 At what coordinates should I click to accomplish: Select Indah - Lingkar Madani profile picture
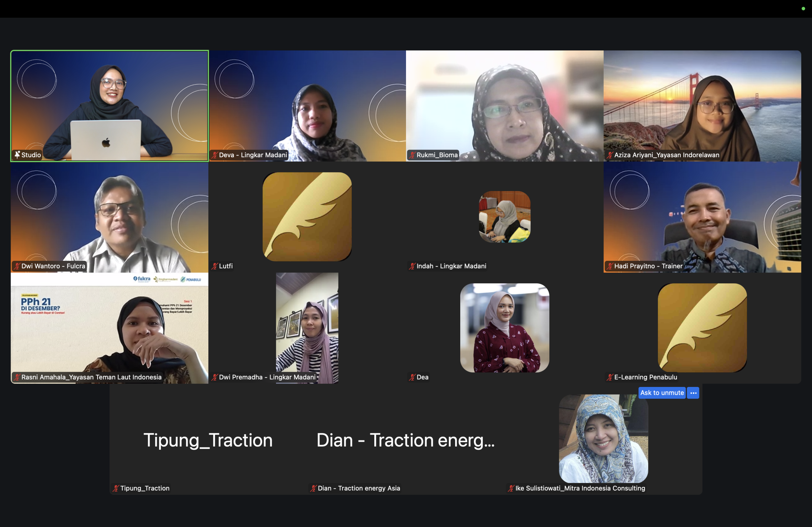tap(505, 217)
